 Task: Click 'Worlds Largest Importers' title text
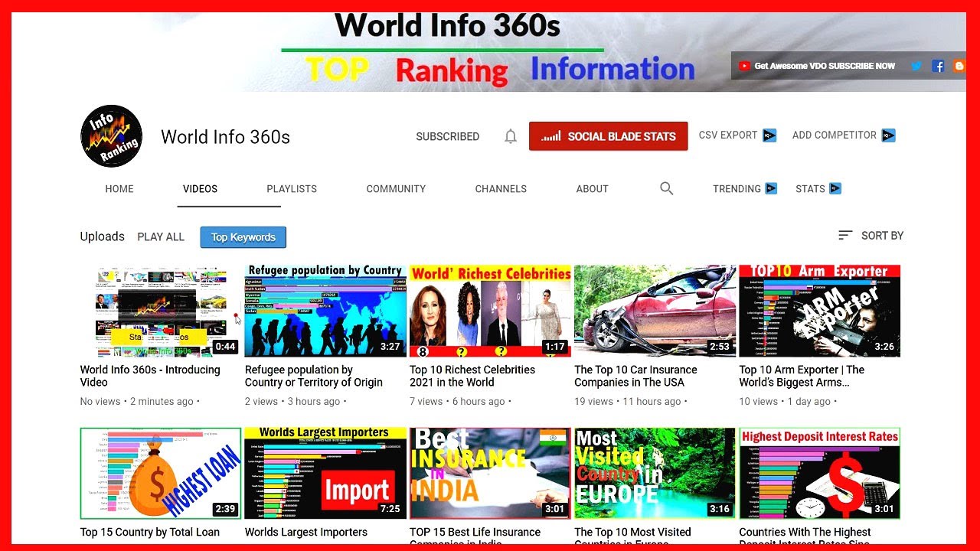[306, 532]
